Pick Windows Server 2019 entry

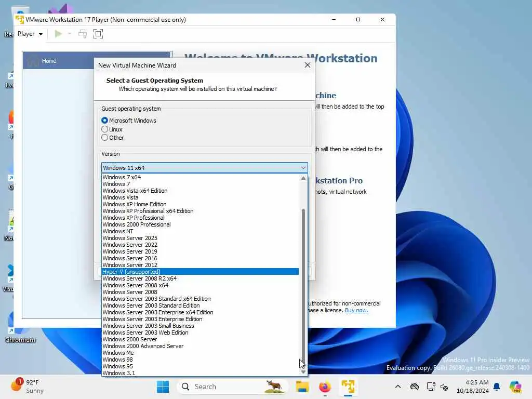[x=200, y=252]
